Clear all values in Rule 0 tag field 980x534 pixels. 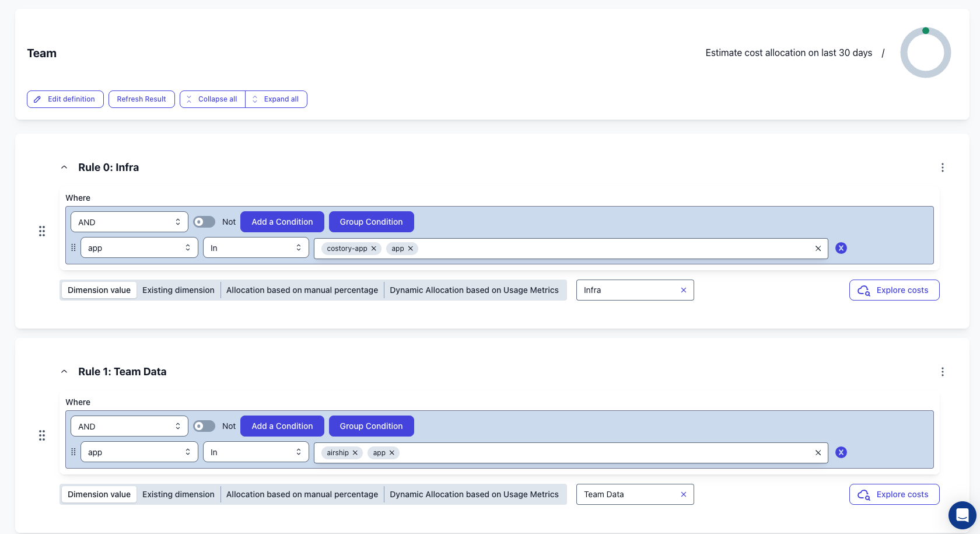pyautogui.click(x=818, y=249)
